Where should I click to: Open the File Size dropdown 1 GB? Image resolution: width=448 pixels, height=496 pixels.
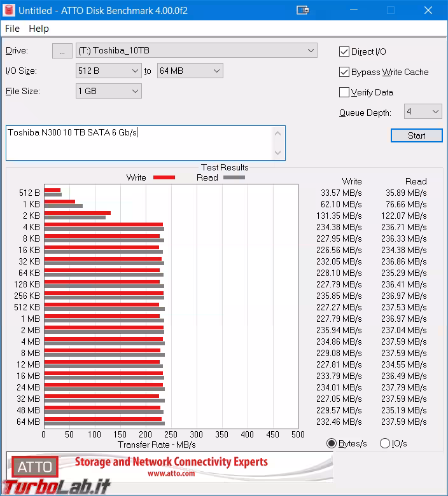(109, 91)
